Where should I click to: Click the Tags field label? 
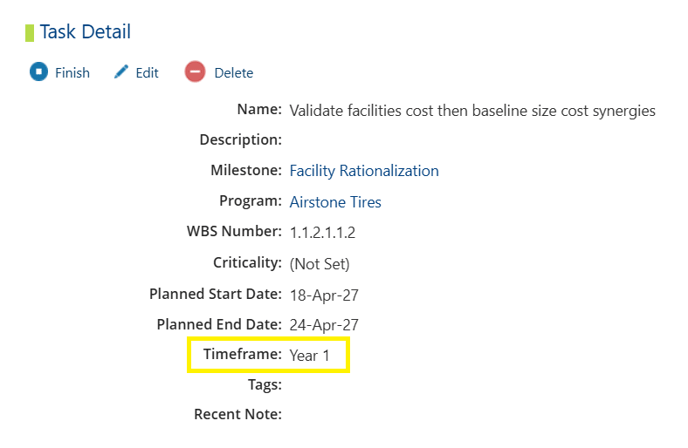pos(265,384)
